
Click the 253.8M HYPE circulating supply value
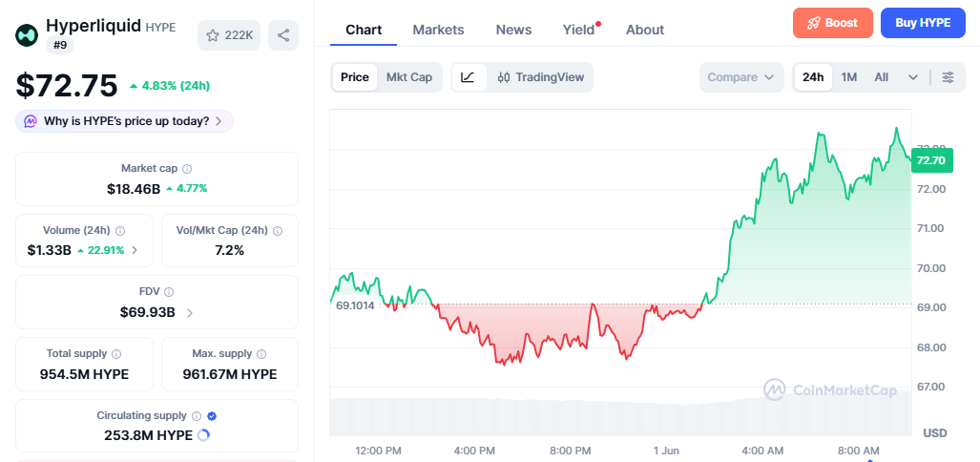pos(148,435)
